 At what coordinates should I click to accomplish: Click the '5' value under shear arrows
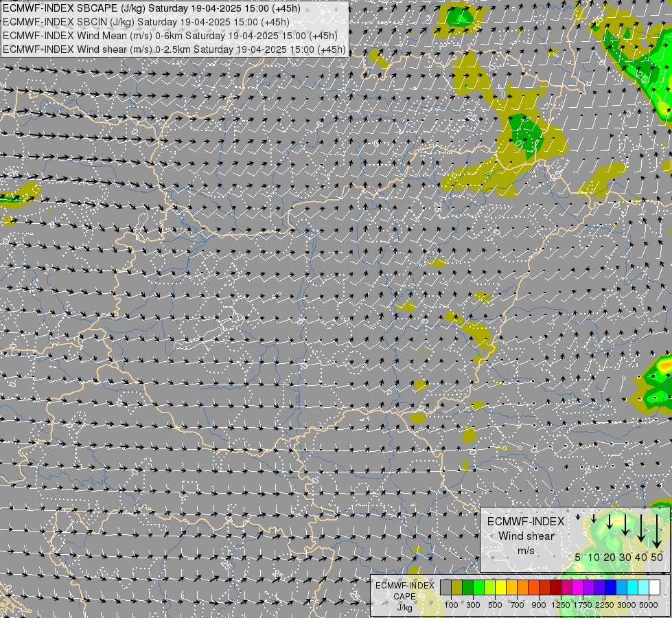point(578,557)
